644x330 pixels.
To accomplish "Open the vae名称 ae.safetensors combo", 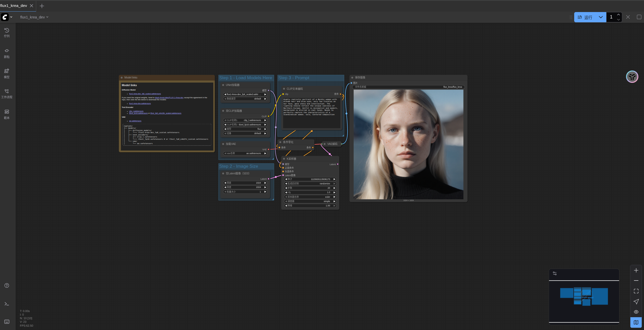I will tap(245, 153).
